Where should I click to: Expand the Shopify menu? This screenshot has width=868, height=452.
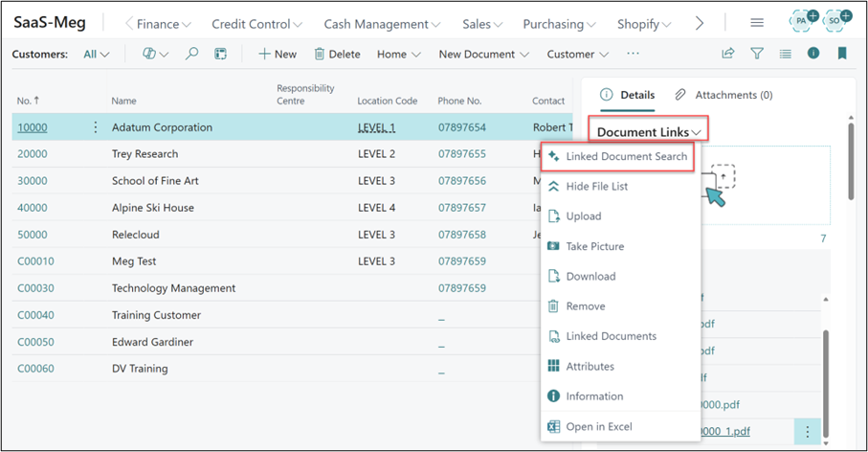(644, 24)
